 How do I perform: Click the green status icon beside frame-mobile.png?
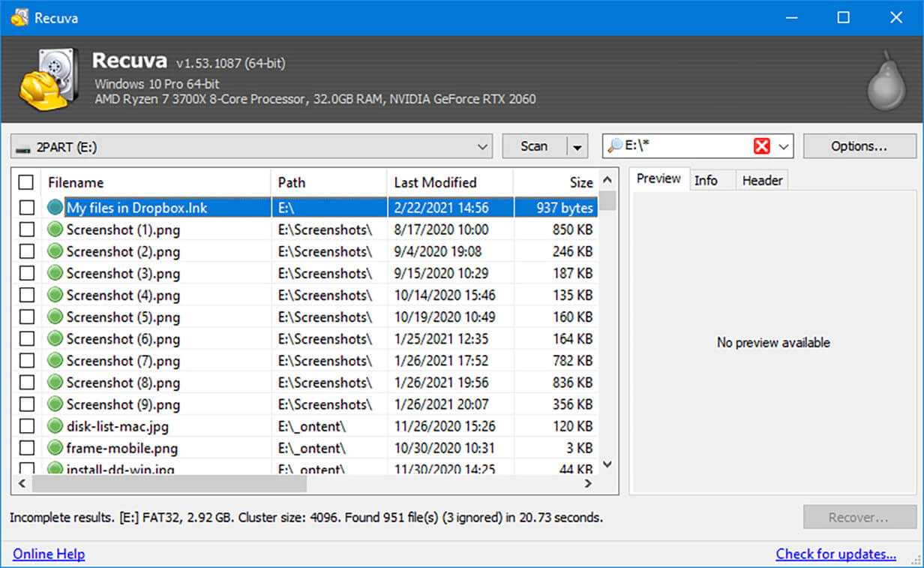tap(55, 448)
